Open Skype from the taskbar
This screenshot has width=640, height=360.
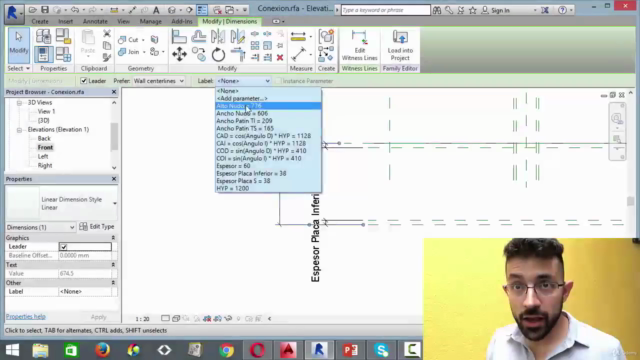[x=381, y=350]
